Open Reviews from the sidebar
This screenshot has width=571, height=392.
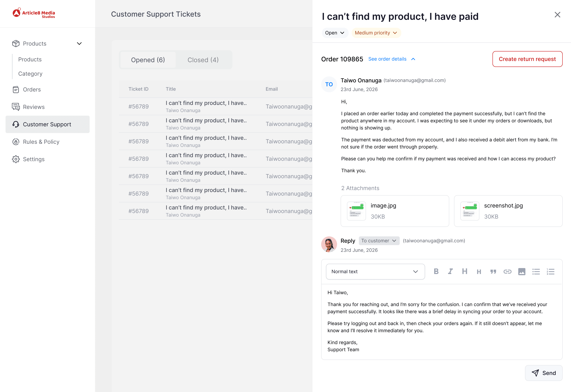click(x=34, y=107)
